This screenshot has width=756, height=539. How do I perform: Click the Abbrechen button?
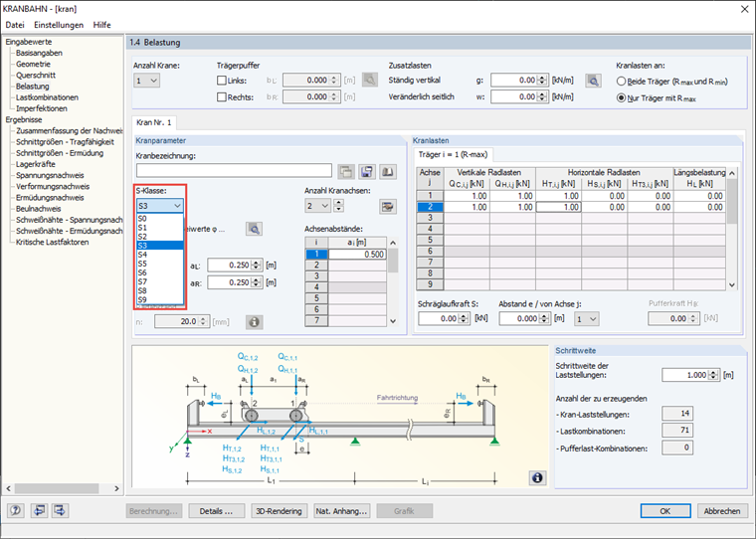coord(722,511)
